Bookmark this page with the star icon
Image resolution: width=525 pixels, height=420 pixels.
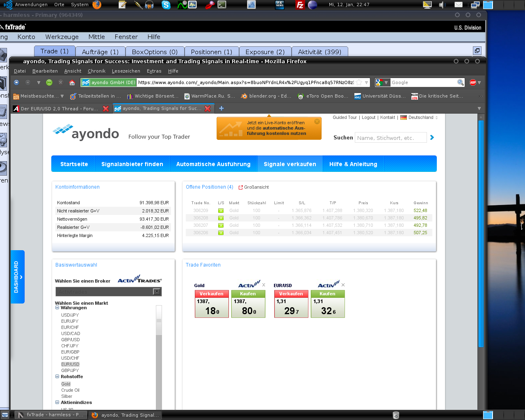pyautogui.click(x=359, y=82)
